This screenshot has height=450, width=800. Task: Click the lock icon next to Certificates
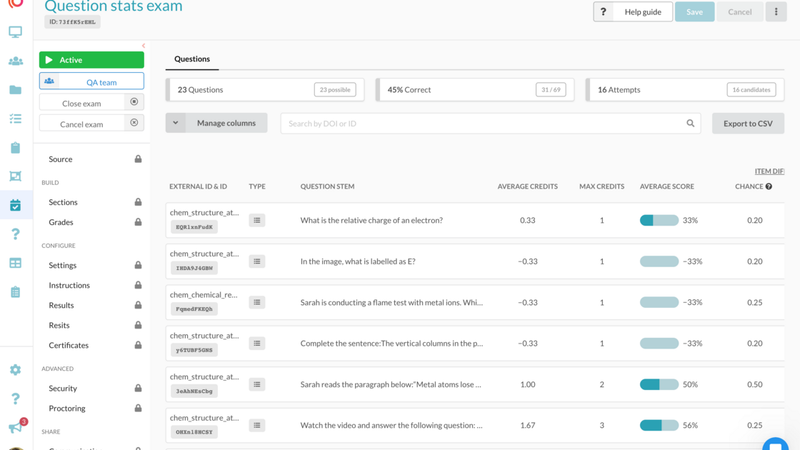pyautogui.click(x=138, y=345)
